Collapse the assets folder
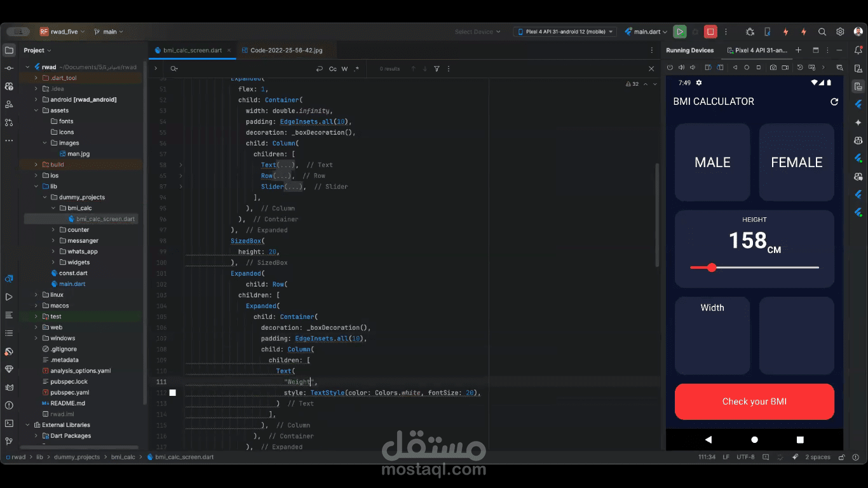Image resolution: width=868 pixels, height=488 pixels. coord(36,111)
